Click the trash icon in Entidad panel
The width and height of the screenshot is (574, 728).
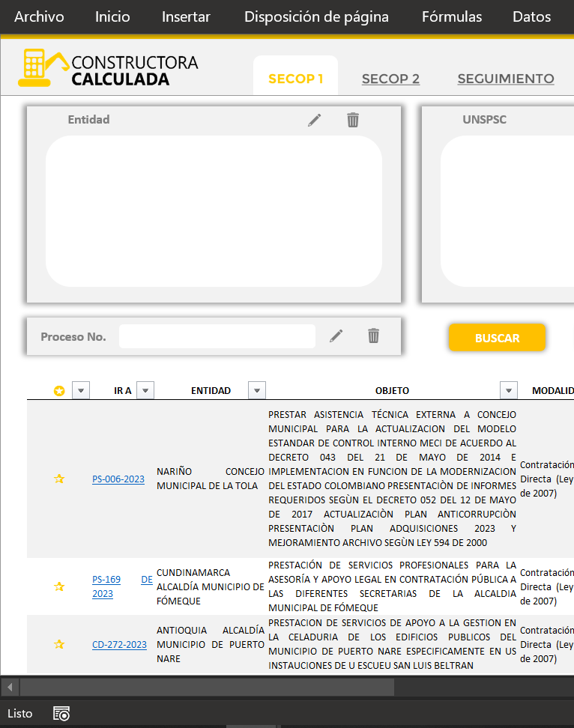[x=353, y=120]
